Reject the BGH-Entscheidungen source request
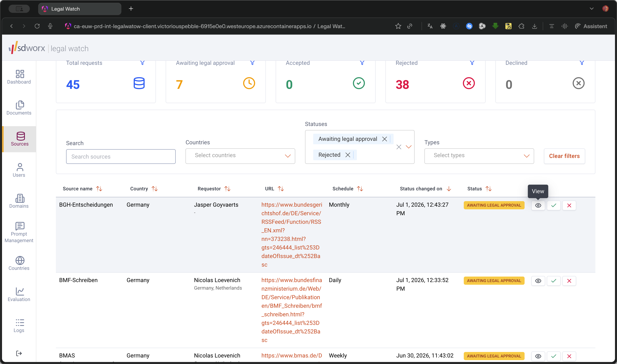The image size is (617, 364). tap(569, 206)
